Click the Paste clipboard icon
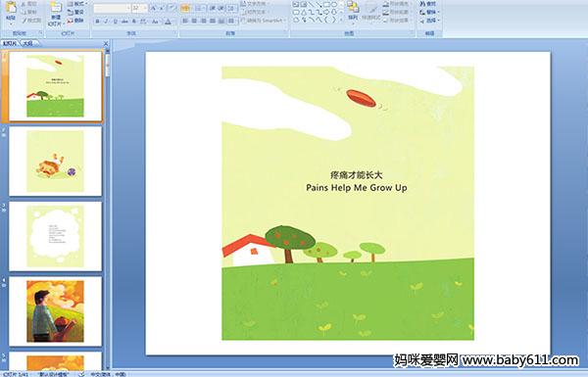The height and width of the screenshot is (377, 588). point(11,10)
